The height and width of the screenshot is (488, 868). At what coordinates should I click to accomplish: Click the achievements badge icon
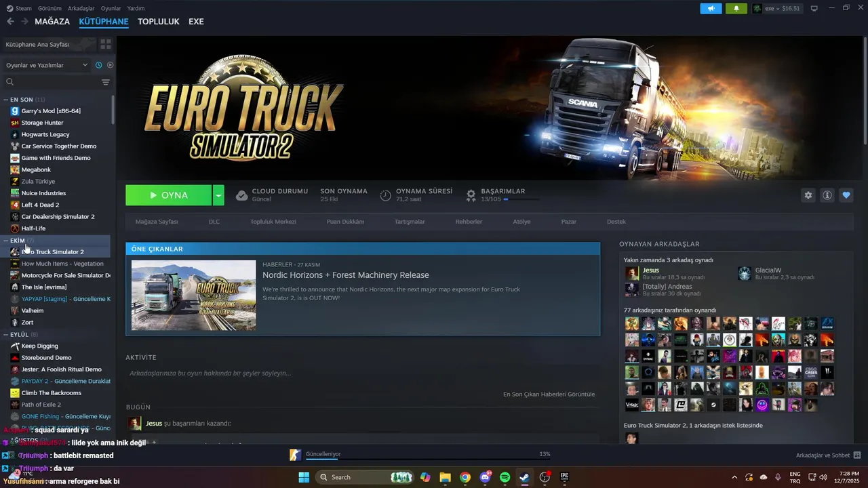(471, 195)
